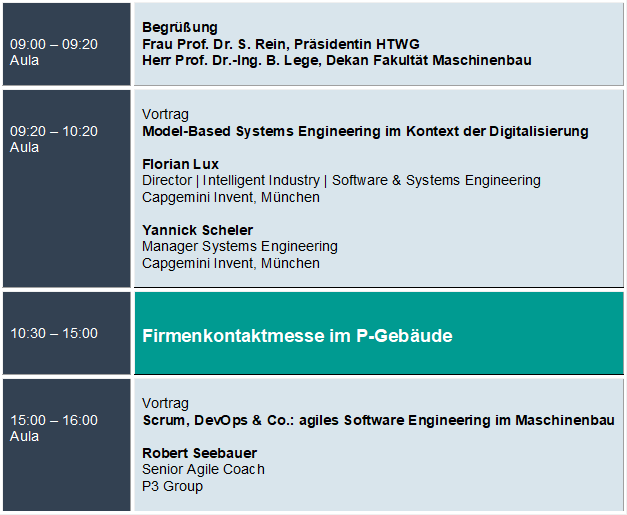
Task: Select the 09:00 – 09:20 Aula time cell
Action: coord(66,44)
